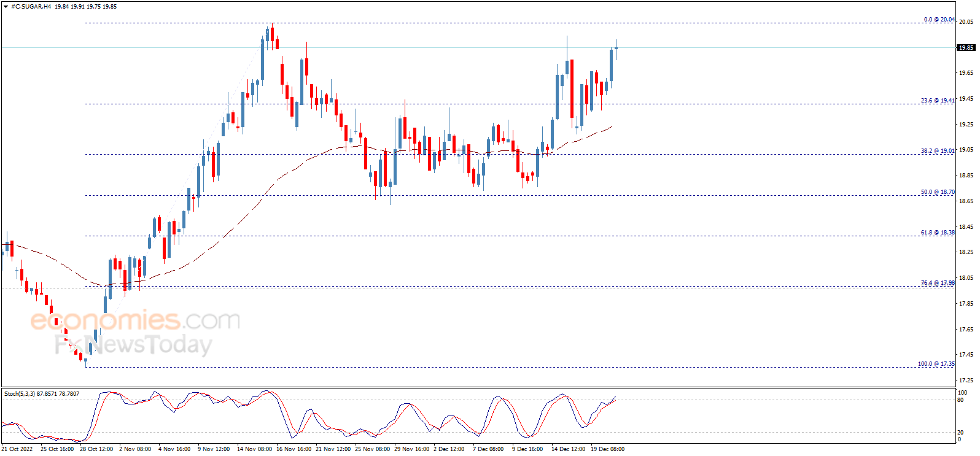Click the 28 Oct 12:00 time label
This screenshot has width=980, height=456.
[96, 449]
